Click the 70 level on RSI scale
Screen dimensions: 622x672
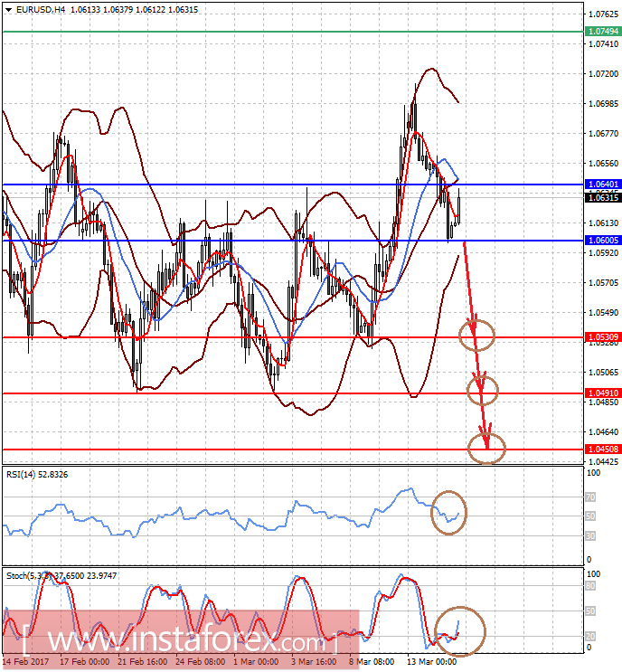click(x=590, y=497)
